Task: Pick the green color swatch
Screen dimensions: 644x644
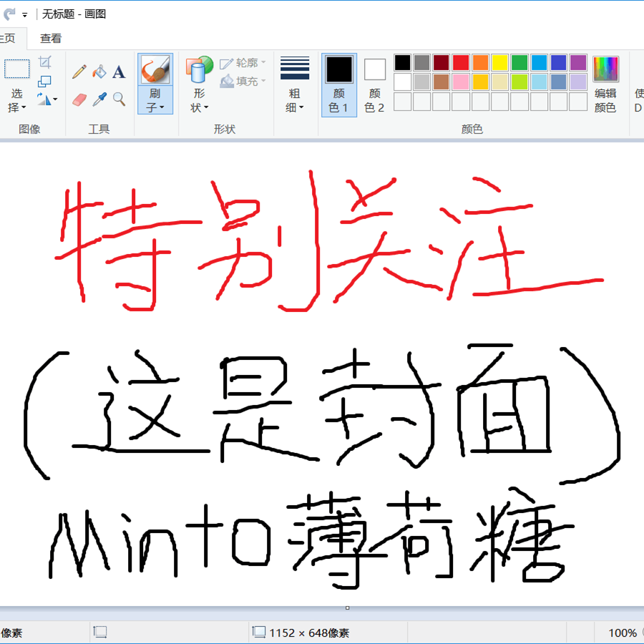Action: point(519,63)
